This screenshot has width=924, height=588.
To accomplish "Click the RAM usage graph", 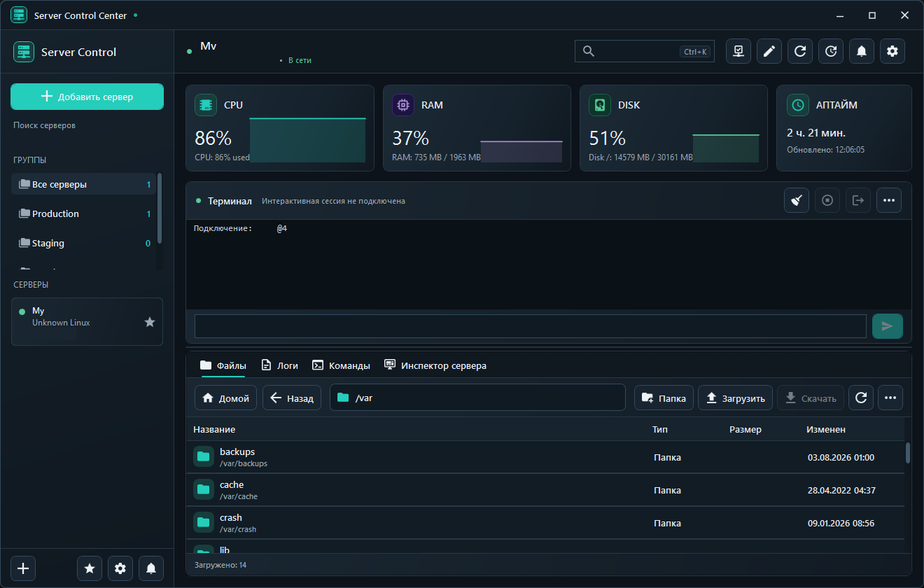I will point(521,151).
